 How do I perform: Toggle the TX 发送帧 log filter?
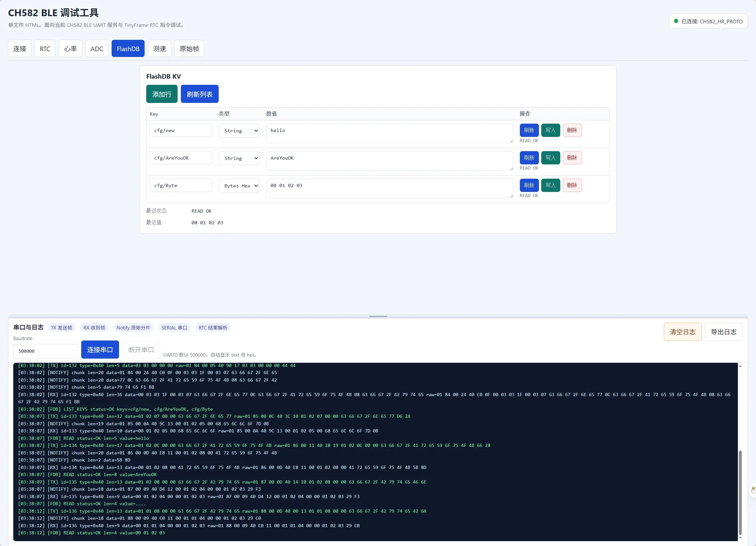tap(61, 328)
